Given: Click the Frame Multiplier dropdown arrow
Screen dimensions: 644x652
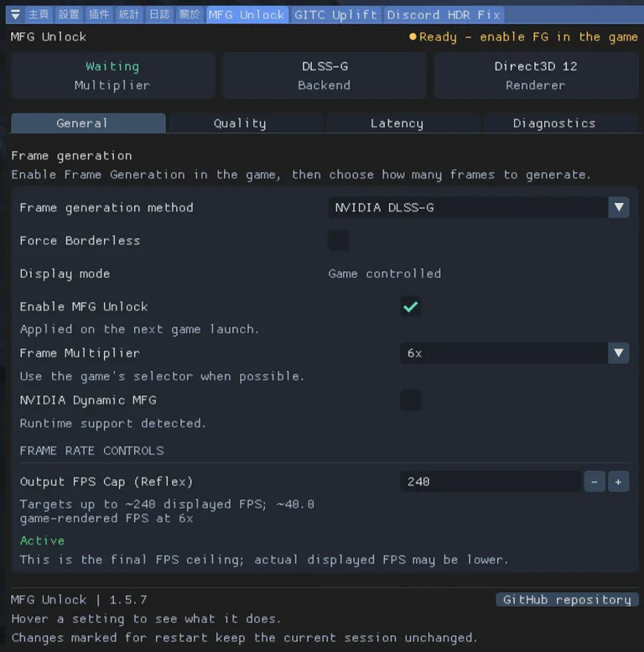Looking at the screenshot, I should tap(618, 353).
